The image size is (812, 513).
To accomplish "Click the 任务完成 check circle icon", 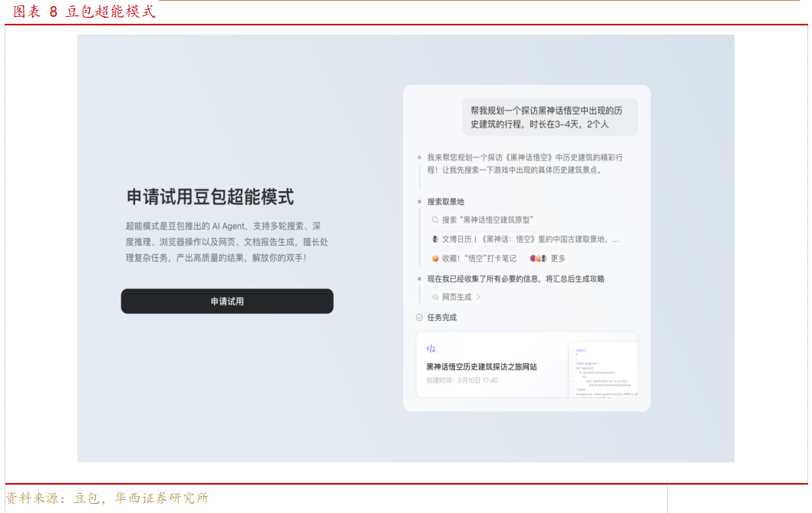I will coord(420,318).
